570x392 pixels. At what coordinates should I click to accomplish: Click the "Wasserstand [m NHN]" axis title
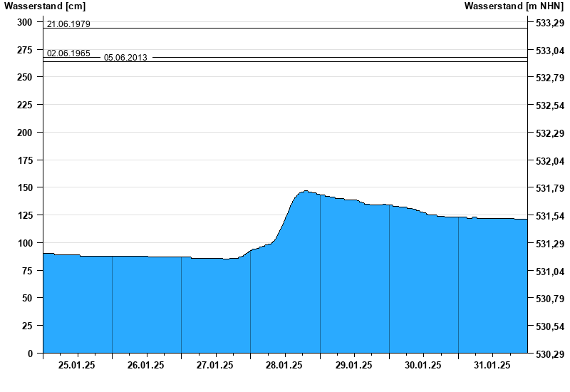513,6
